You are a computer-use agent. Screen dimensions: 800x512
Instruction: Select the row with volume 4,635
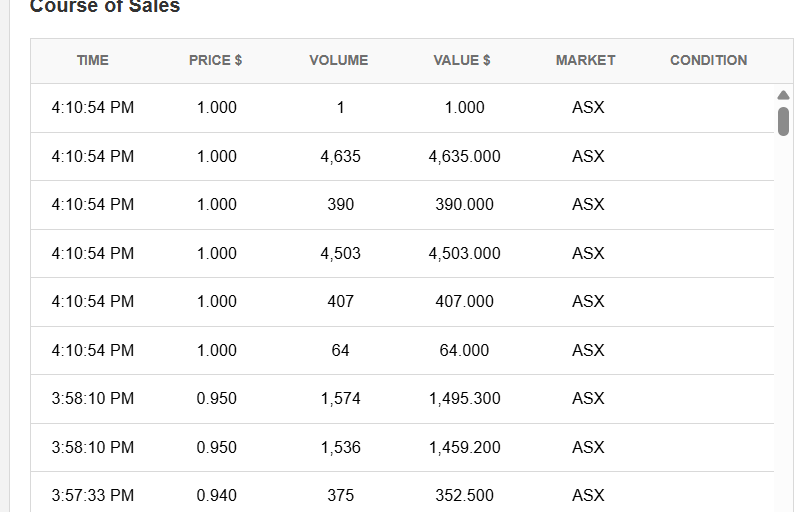pos(402,156)
